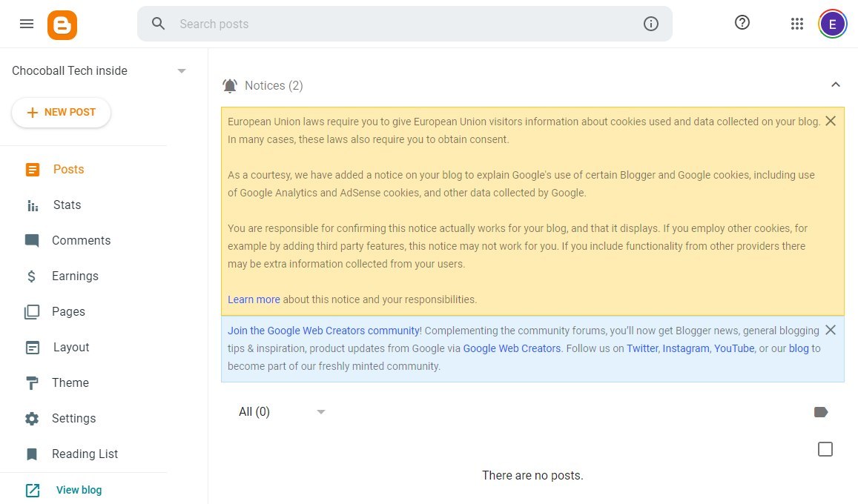The image size is (858, 504).
Task: Open Reading List section
Action: 85,454
